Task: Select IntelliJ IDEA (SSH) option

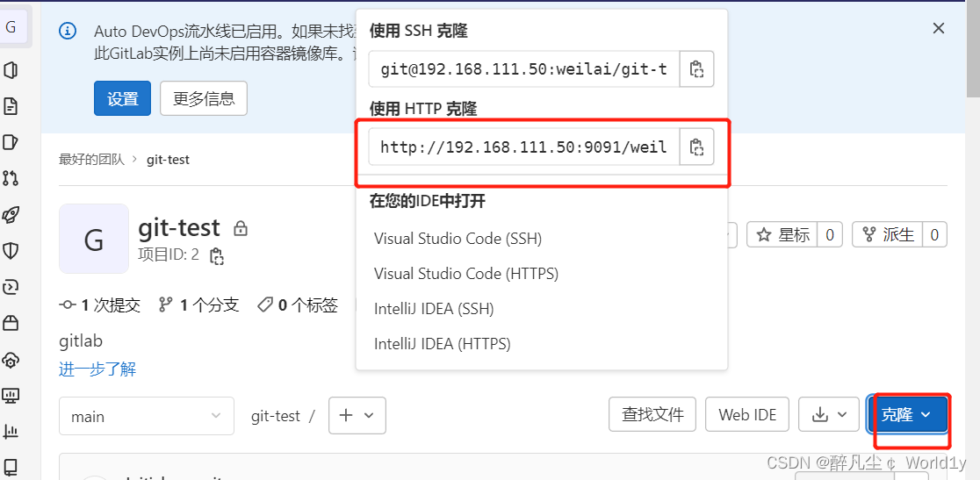Action: point(435,308)
